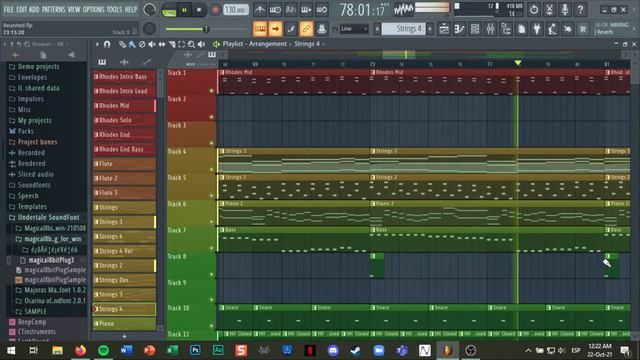640x360 pixels.
Task: Open the plugin database plug icon
Action: [537, 29]
